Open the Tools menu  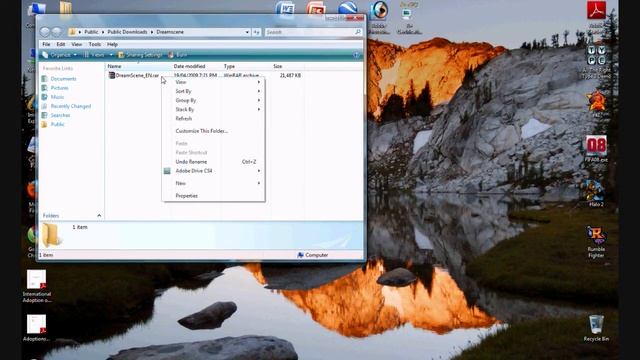95,44
